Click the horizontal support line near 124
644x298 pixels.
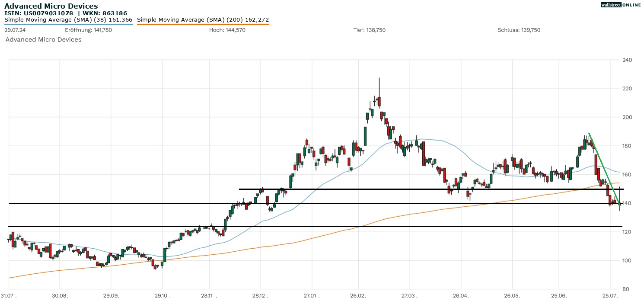(316, 226)
